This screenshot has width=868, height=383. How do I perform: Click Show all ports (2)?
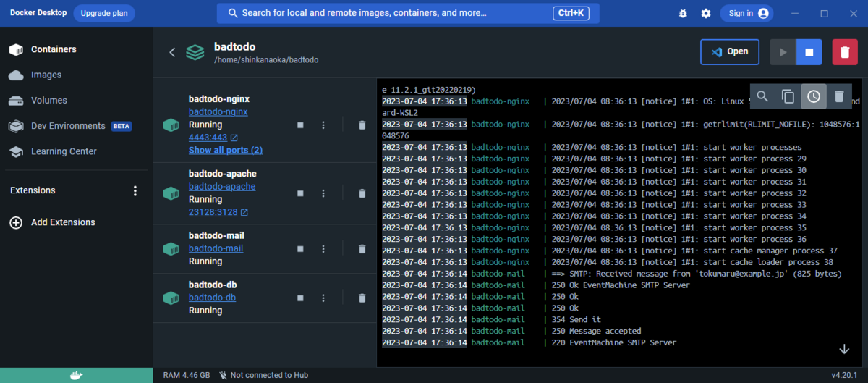coord(226,150)
